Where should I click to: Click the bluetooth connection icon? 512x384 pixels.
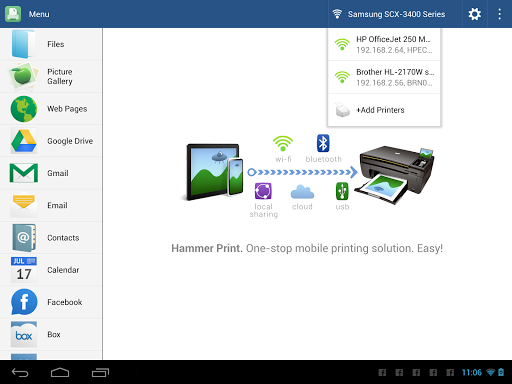[x=323, y=143]
